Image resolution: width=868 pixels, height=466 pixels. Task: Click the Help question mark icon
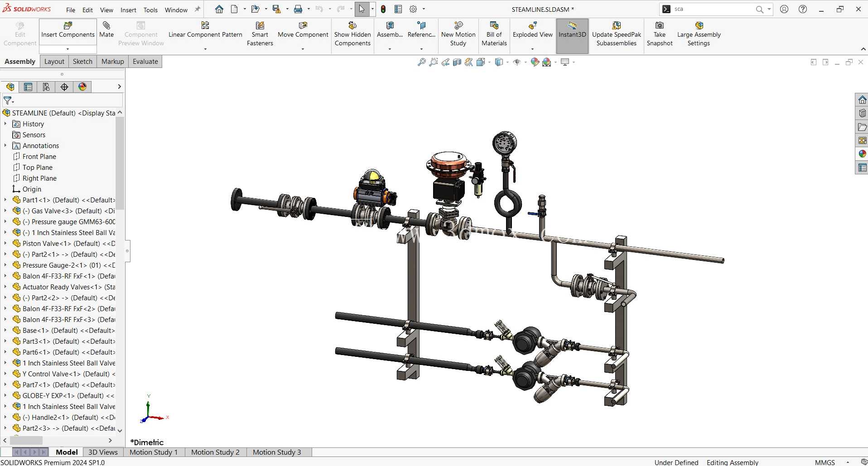pos(803,9)
